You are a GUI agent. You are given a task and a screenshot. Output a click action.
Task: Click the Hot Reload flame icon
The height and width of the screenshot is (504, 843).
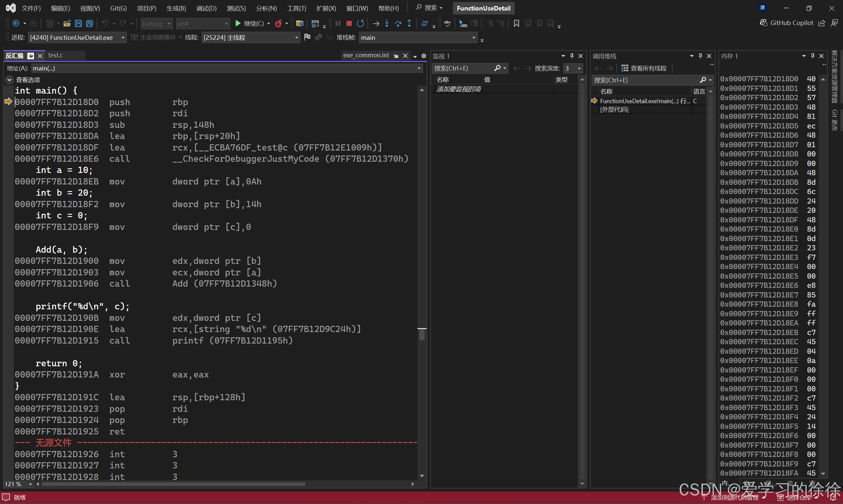278,23
